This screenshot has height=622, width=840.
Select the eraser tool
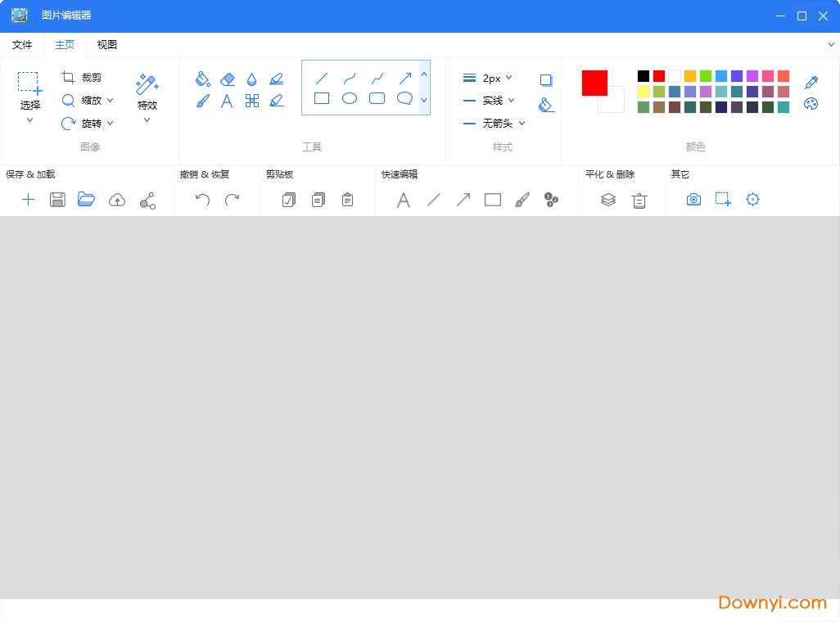coord(228,79)
